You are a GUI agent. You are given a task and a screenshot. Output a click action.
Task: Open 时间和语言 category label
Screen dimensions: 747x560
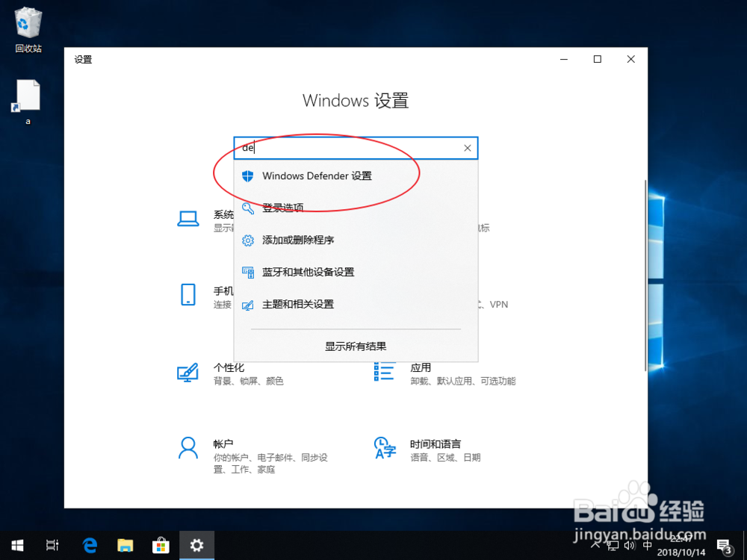436,444
